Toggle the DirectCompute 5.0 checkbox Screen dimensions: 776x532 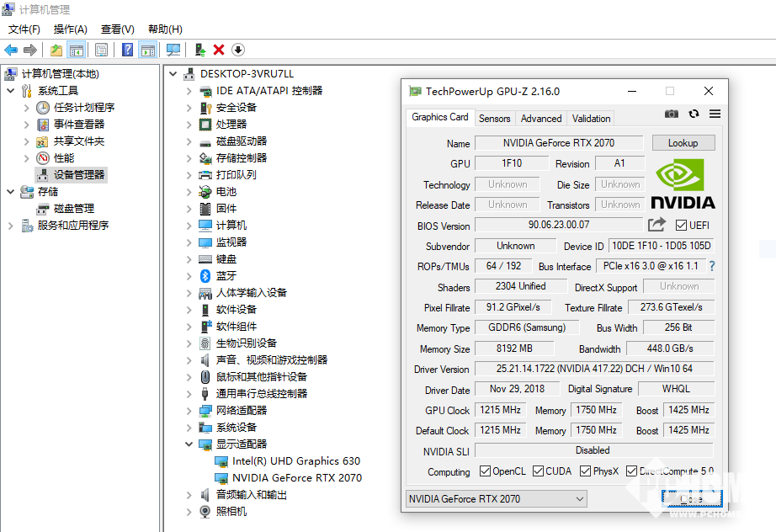pos(631,471)
